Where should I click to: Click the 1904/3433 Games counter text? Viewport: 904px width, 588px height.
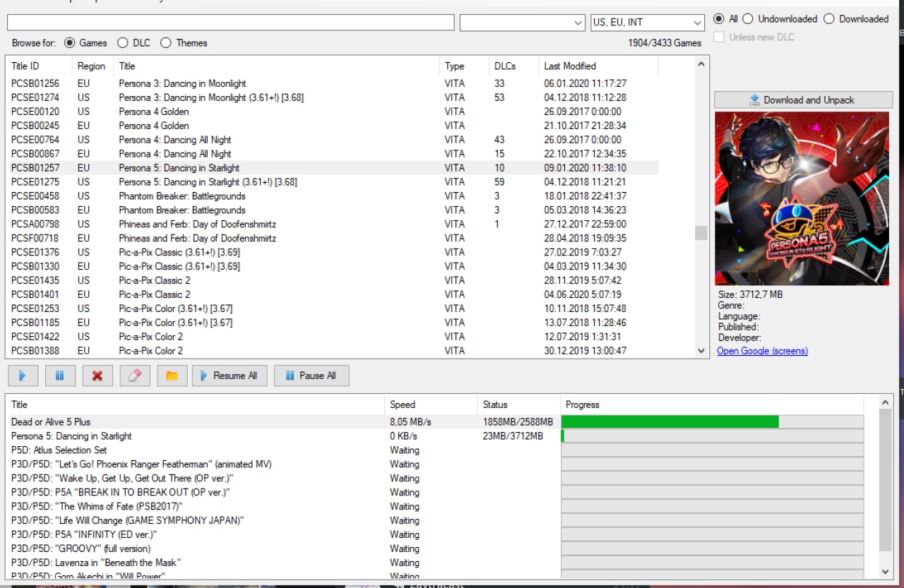click(665, 43)
